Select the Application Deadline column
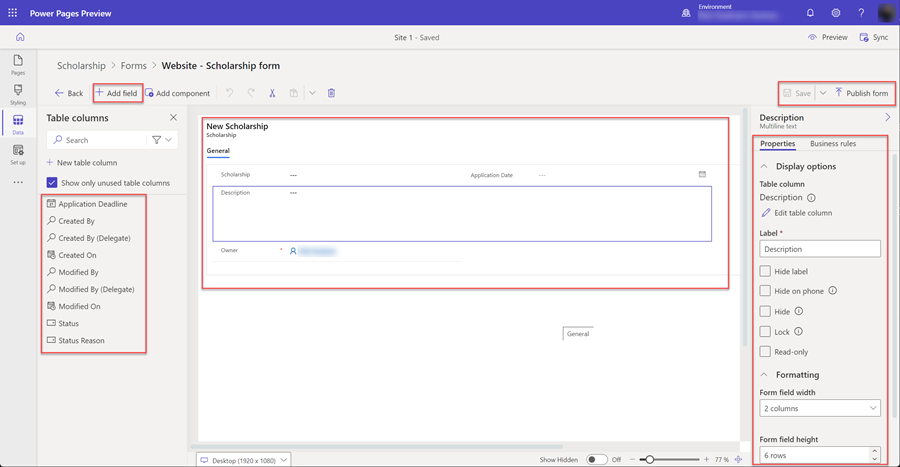The height and width of the screenshot is (467, 900). (87, 204)
